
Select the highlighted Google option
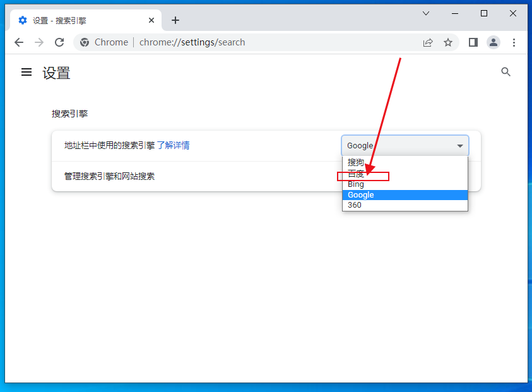pyautogui.click(x=405, y=195)
